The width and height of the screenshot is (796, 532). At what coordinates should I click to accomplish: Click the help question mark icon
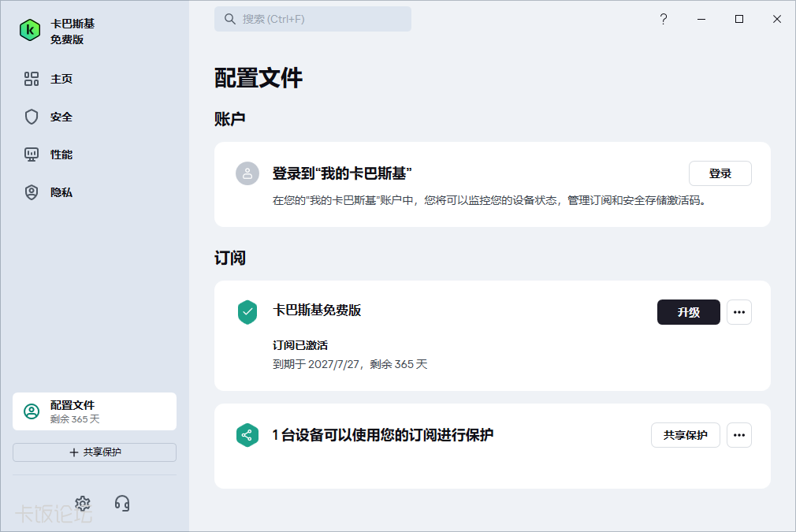(x=664, y=19)
